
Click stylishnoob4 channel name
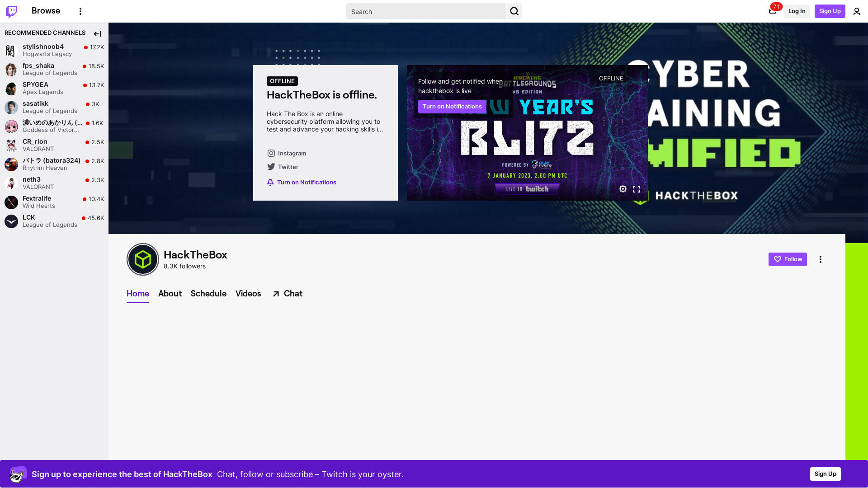pos(43,47)
